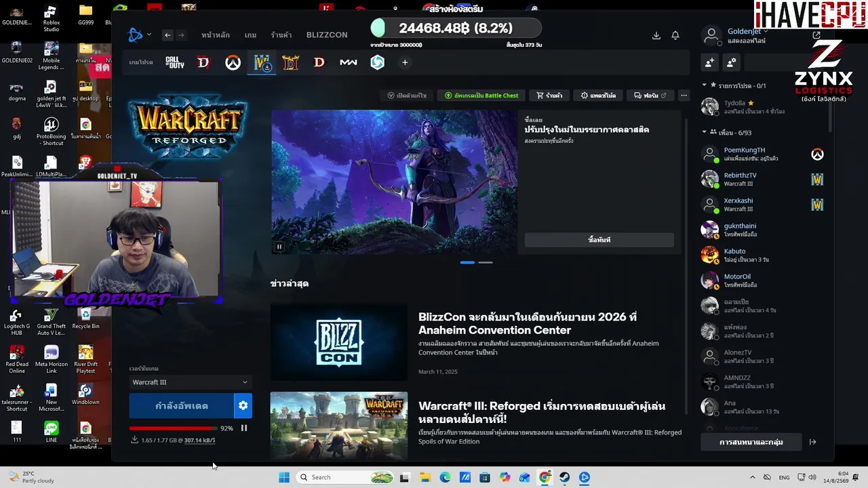The image size is (868, 488).
Task: Click the grayed redeem code button
Action: pyautogui.click(x=408, y=96)
